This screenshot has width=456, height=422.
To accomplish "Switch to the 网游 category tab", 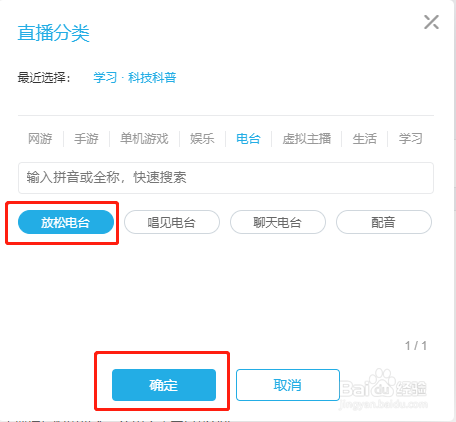I will click(40, 138).
